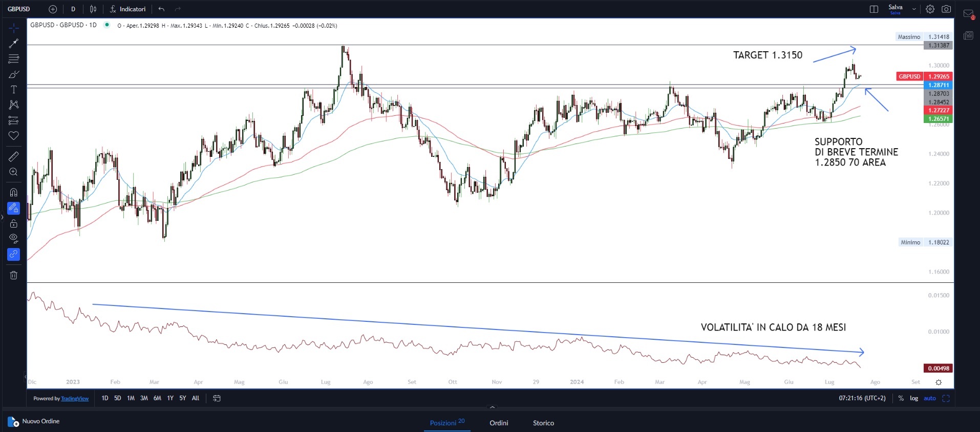Toggle logarithmic scale with log button
Image resolution: width=980 pixels, height=432 pixels.
914,398
